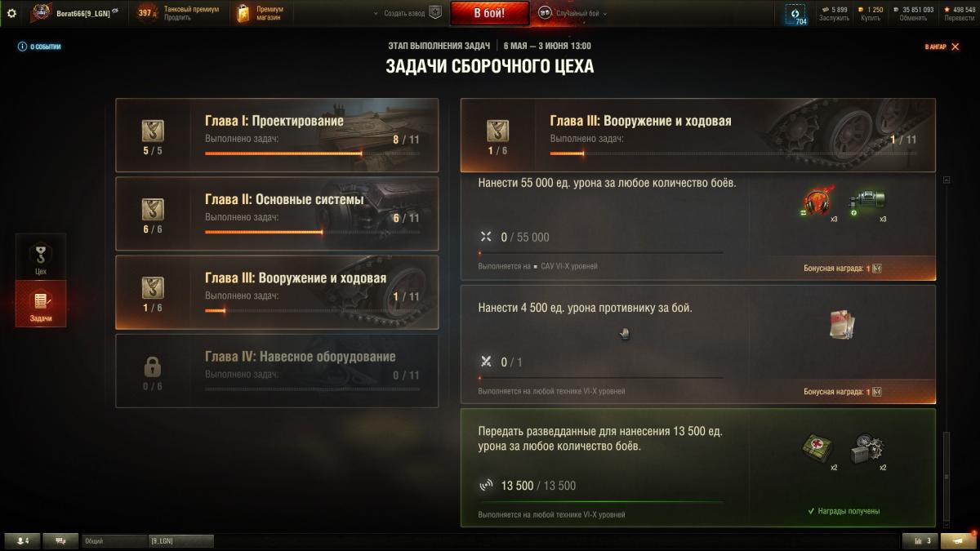
Task: Open Глава I: Проектирование chapter
Action: 277,136
